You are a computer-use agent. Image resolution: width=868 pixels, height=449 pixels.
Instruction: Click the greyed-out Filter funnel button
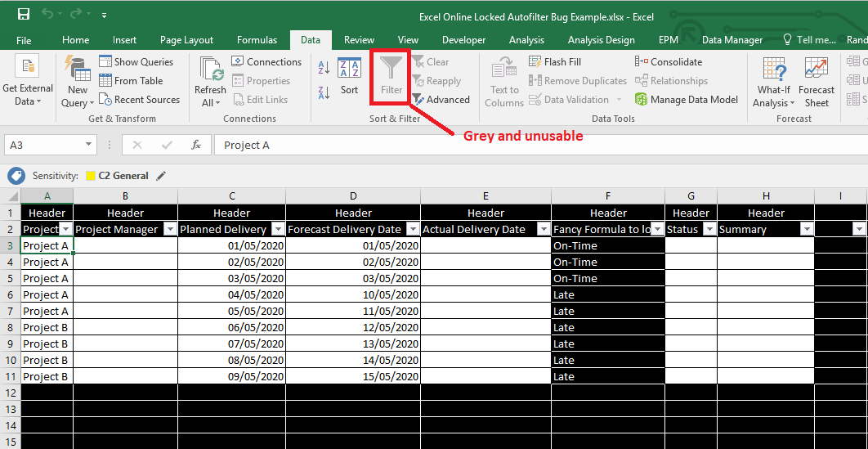[391, 76]
